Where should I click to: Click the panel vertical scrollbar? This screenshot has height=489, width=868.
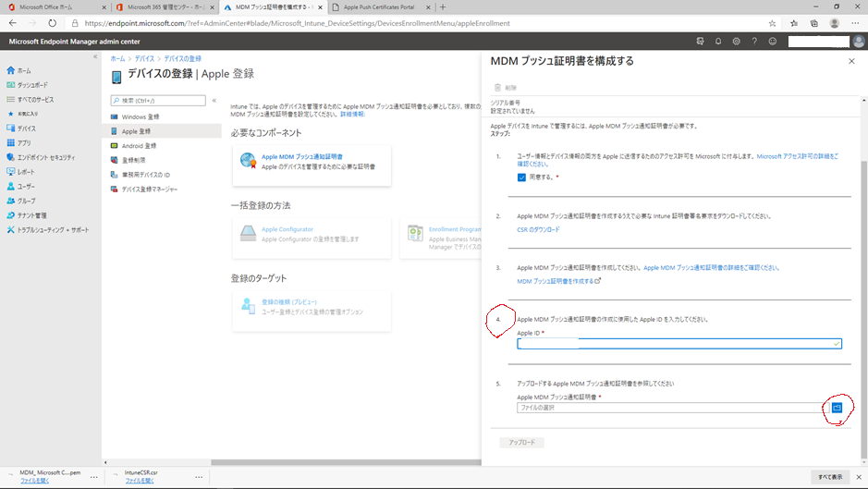pos(864,309)
